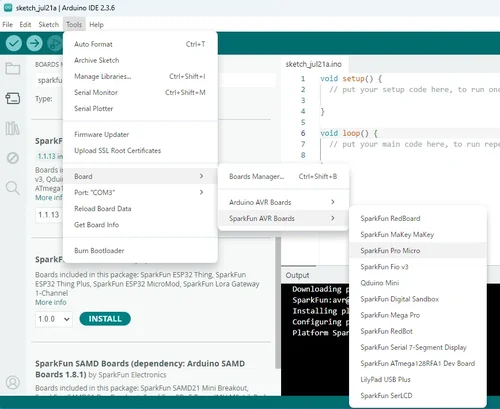Click the Verify checkmark button
Viewport: 500px width, 409px height.
14,43
